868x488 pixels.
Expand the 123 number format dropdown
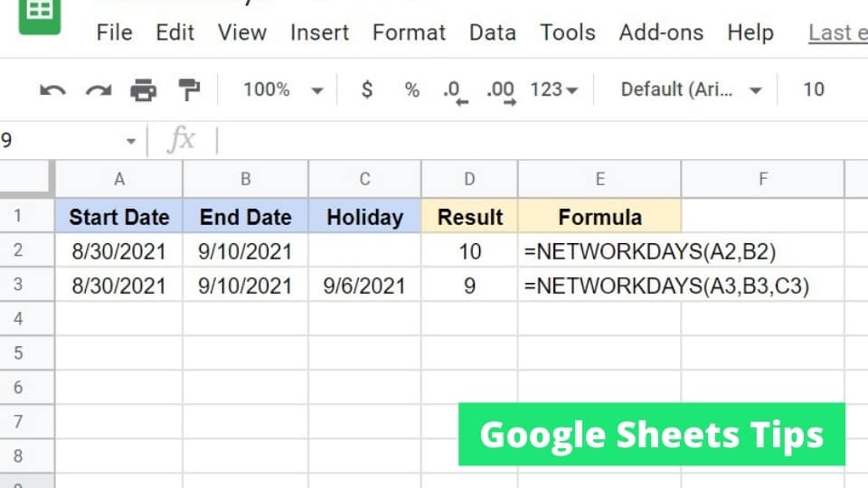(554, 89)
